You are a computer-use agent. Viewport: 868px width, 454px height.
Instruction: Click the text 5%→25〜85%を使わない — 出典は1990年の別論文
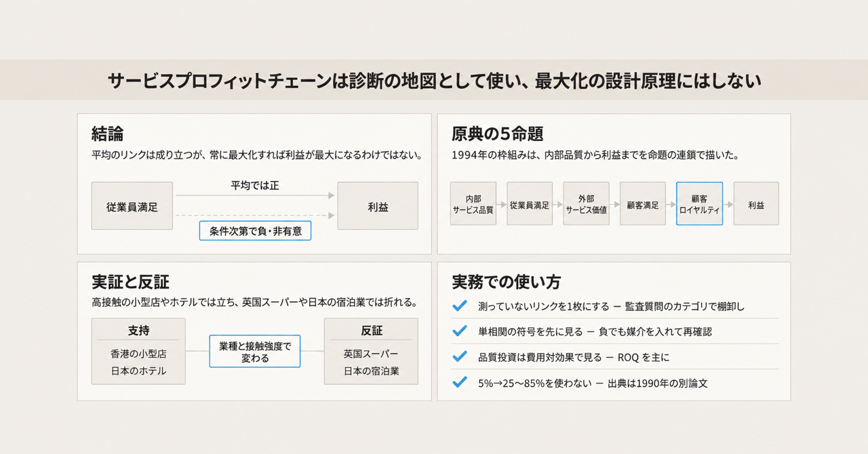point(593,383)
